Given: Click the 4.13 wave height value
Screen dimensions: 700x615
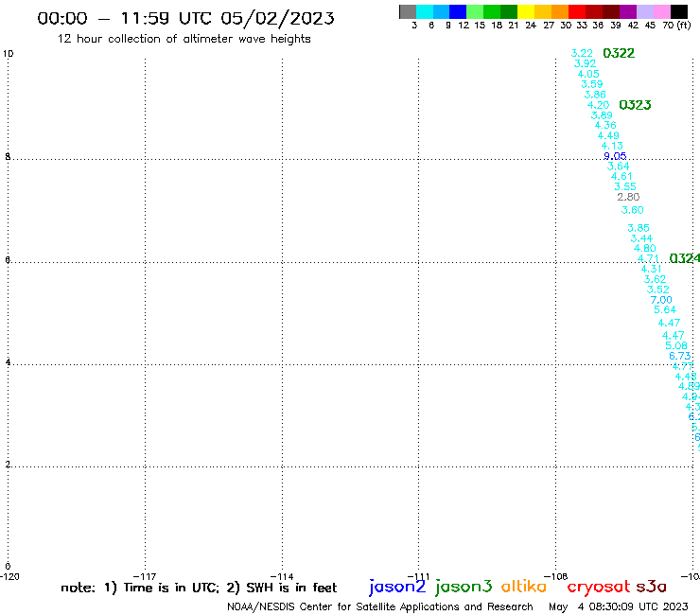Looking at the screenshot, I should pos(612,146).
